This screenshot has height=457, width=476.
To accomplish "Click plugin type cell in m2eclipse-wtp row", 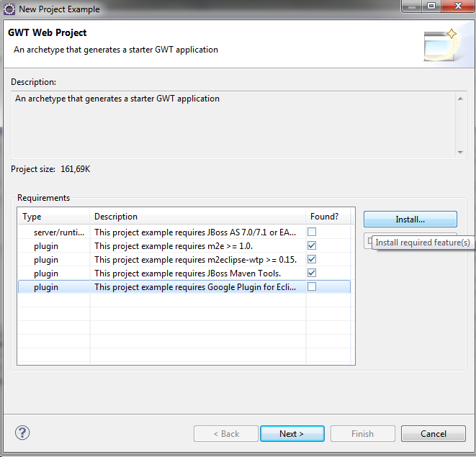I will coord(46,260).
